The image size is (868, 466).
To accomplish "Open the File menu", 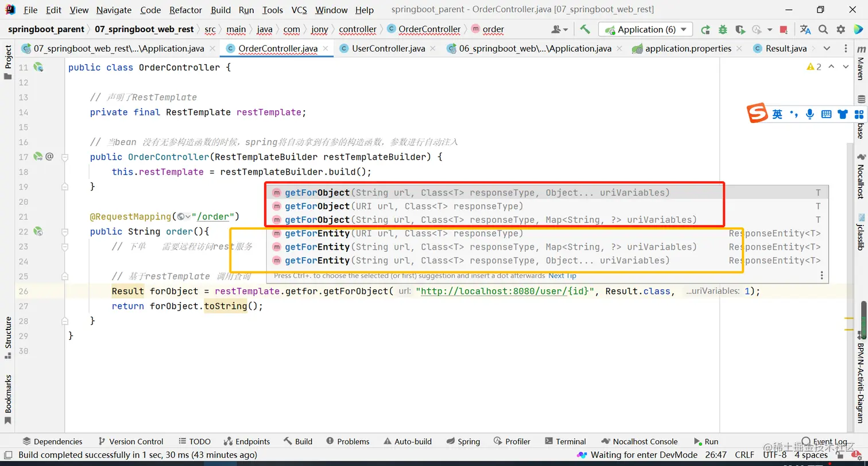I will 30,10.
